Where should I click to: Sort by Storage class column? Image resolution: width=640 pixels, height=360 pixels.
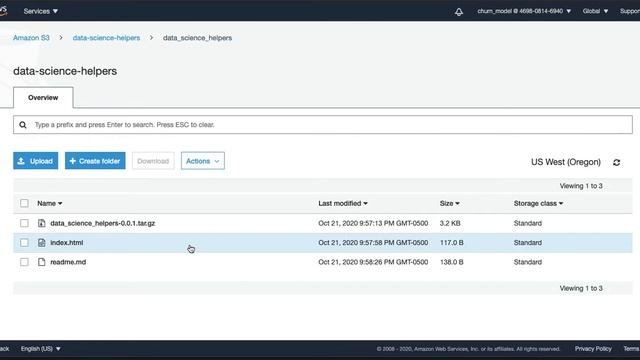coord(538,203)
